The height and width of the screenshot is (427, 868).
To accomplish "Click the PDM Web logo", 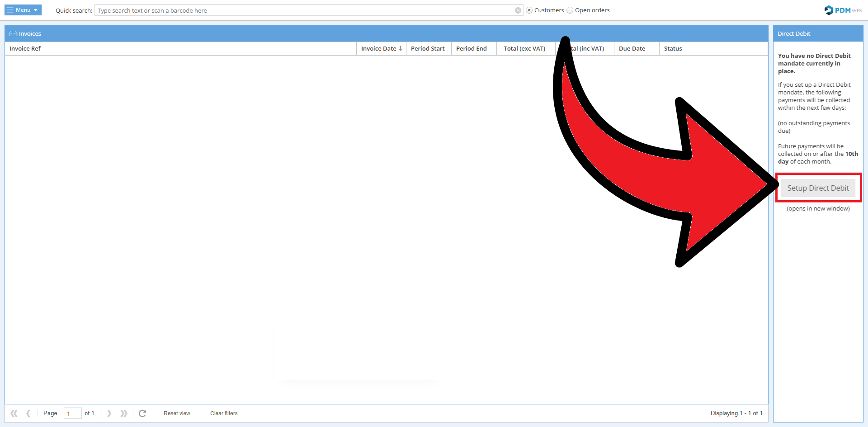I will [x=843, y=10].
